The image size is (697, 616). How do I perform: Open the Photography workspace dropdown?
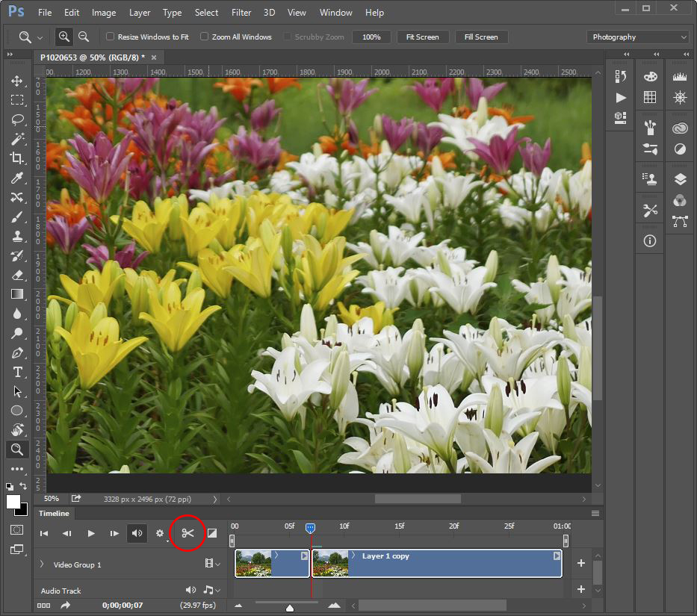(639, 37)
